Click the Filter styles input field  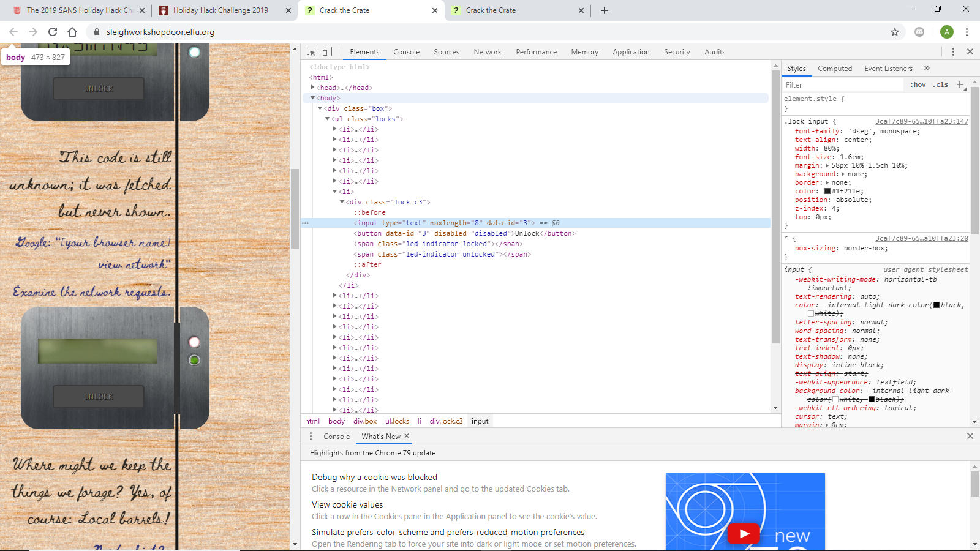tap(843, 85)
